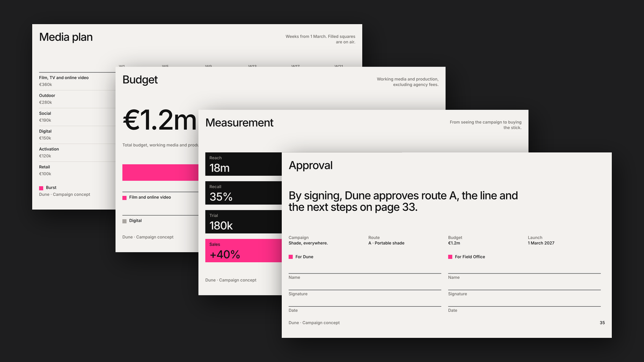The image size is (644, 362).
Task: Select the €190k amount under Social
Action: point(46,120)
